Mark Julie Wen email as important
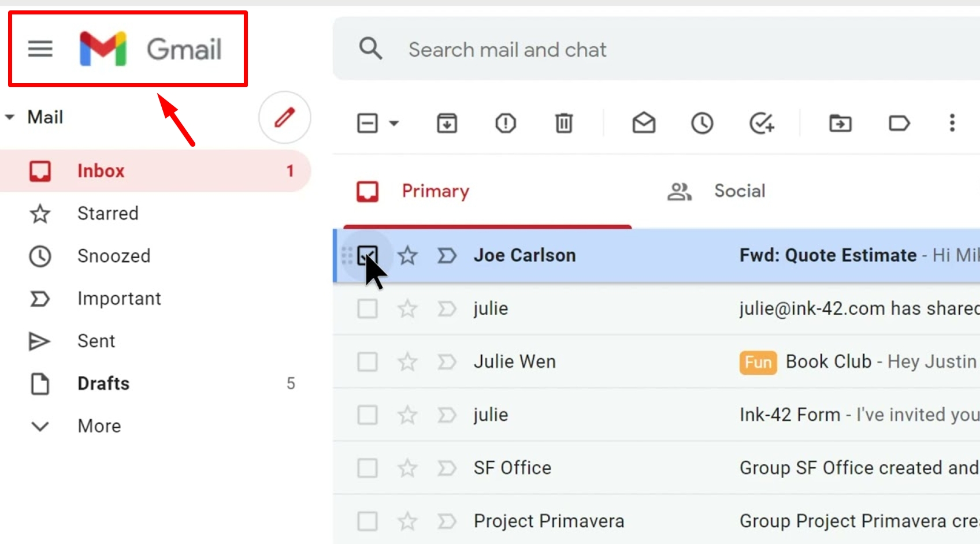The height and width of the screenshot is (544, 980). pos(447,362)
